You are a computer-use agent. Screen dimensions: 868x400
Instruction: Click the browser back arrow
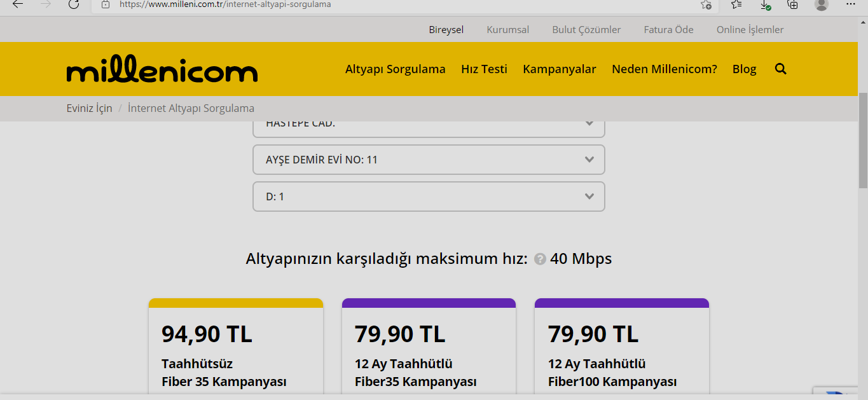pos(18,4)
